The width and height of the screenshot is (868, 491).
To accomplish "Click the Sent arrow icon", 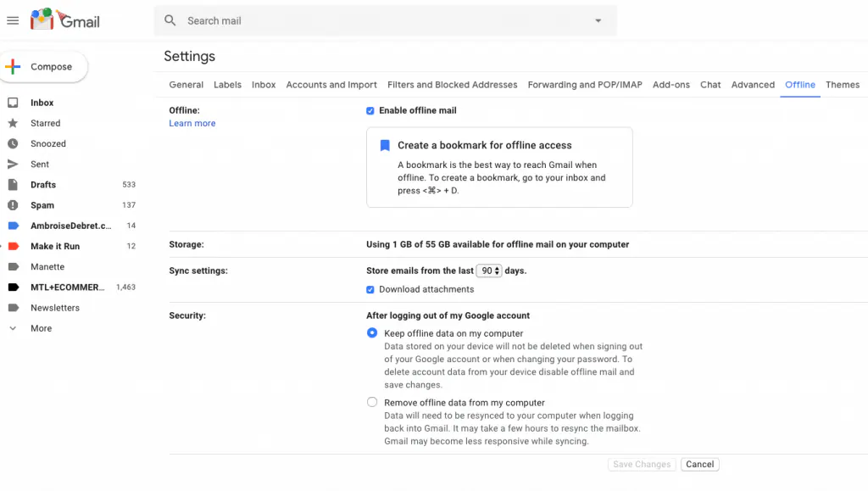I will [13, 164].
